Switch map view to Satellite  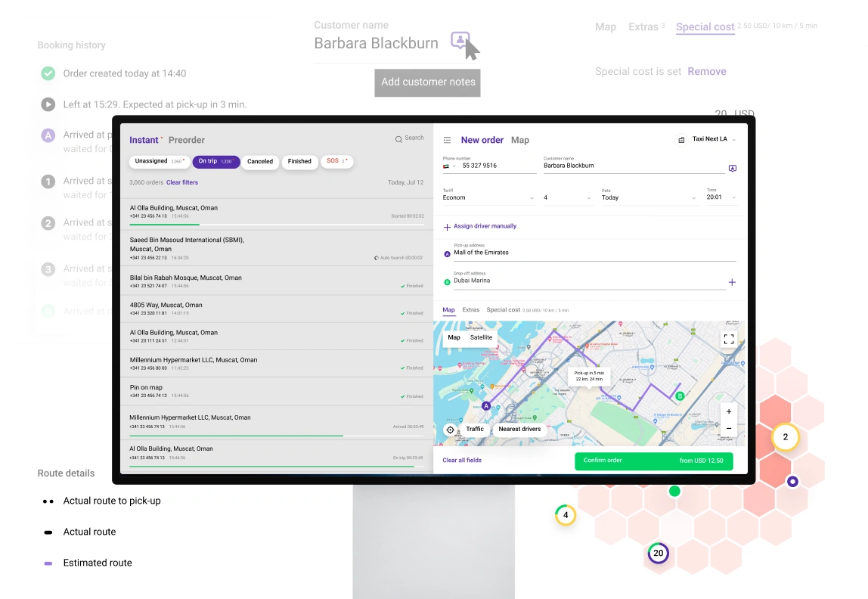481,337
